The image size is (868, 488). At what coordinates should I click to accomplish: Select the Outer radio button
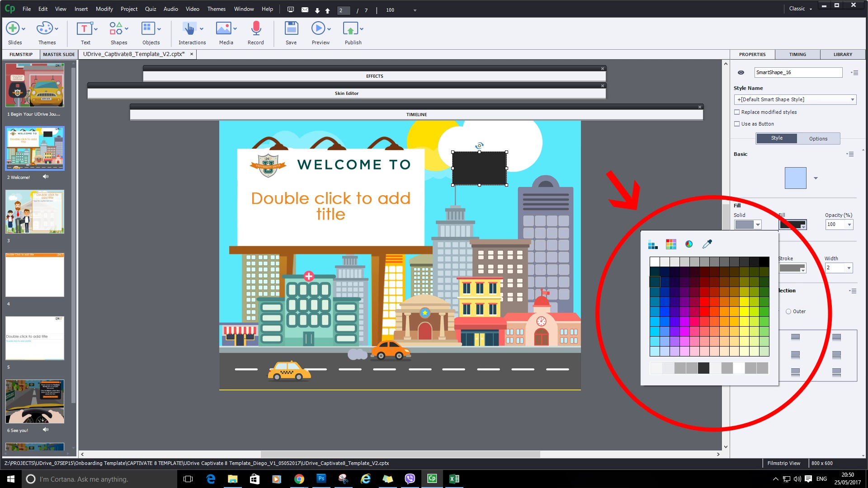click(x=788, y=311)
